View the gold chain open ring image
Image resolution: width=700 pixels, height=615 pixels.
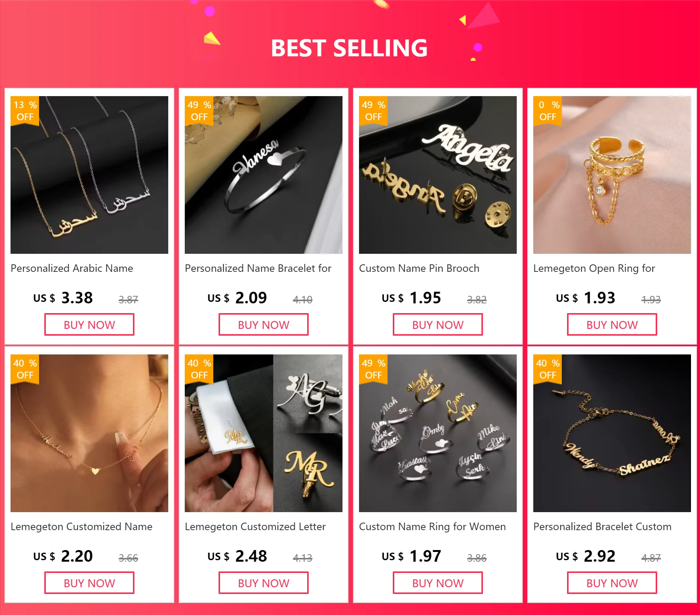[x=612, y=175]
